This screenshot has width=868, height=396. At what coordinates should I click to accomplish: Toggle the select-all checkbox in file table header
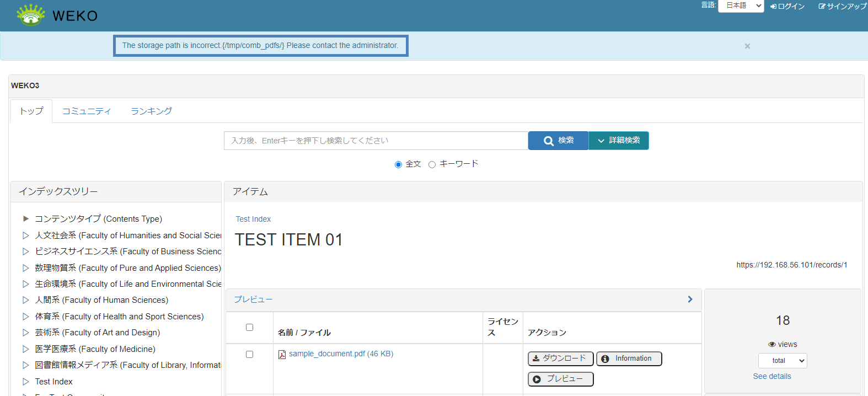point(249,327)
